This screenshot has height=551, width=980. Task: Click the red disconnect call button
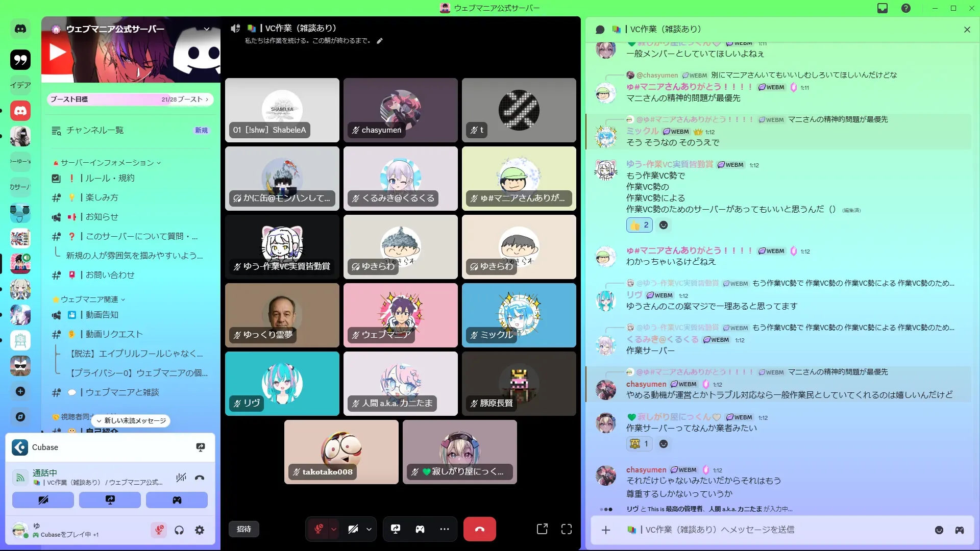click(479, 529)
